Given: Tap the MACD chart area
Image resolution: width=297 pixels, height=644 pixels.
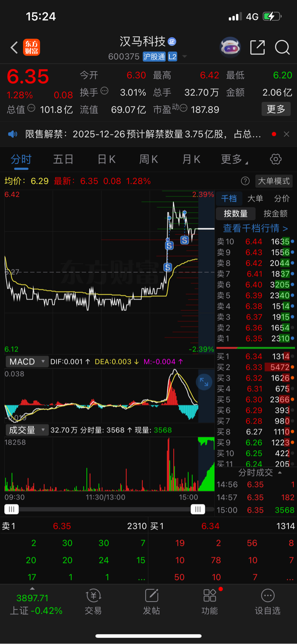Looking at the screenshot, I should tap(109, 395).
